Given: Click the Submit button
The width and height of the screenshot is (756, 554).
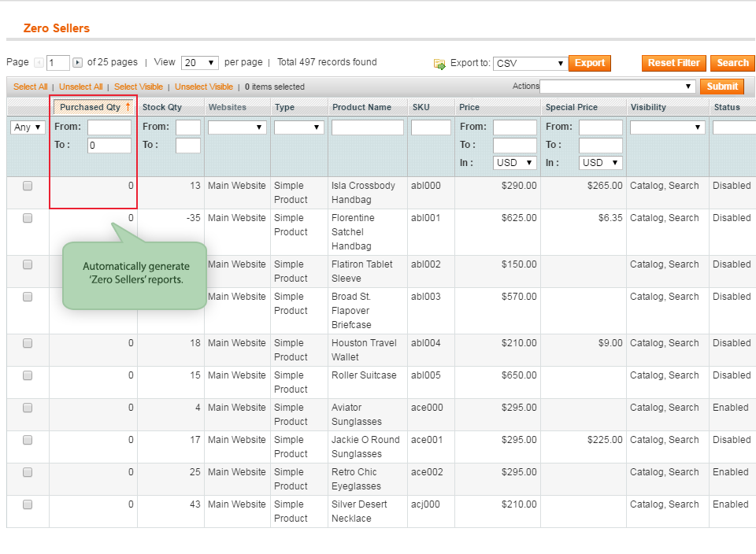Looking at the screenshot, I should [x=721, y=87].
